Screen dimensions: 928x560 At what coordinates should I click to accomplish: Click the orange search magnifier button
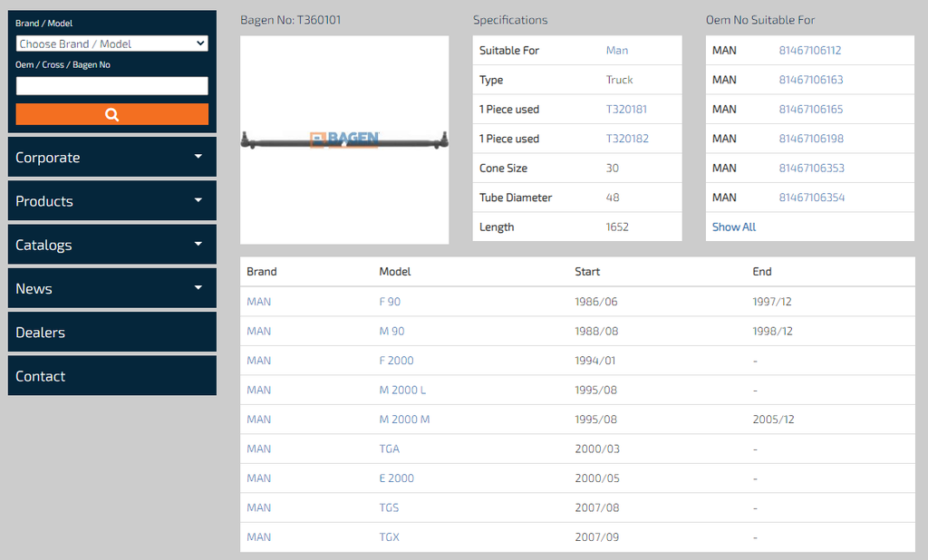click(x=111, y=114)
